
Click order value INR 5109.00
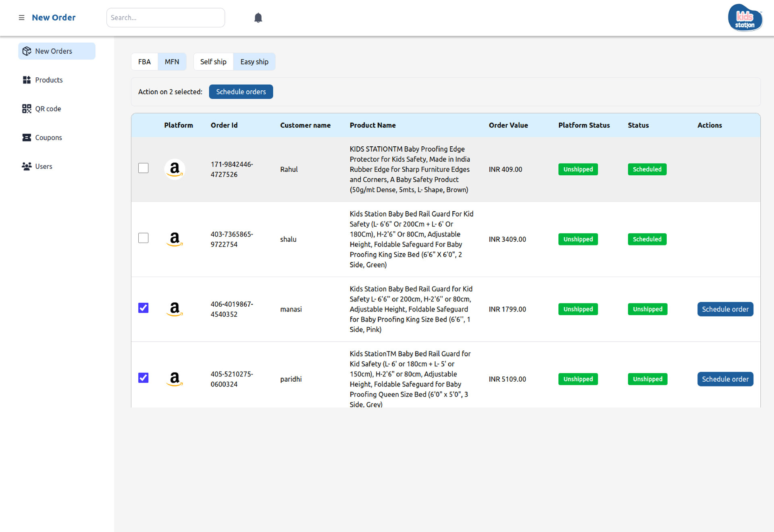(508, 379)
